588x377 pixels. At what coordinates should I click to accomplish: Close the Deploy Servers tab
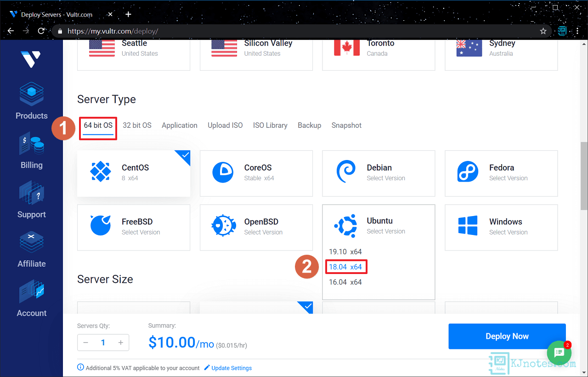(x=109, y=14)
